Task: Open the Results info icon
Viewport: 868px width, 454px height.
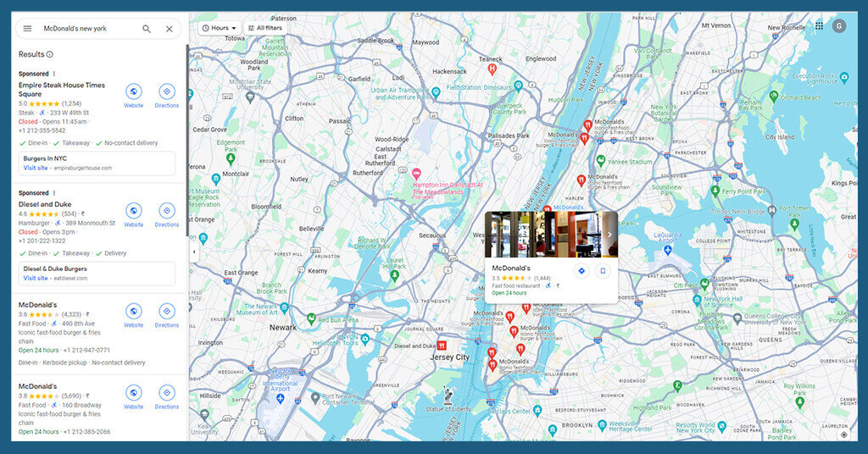Action: click(50, 54)
